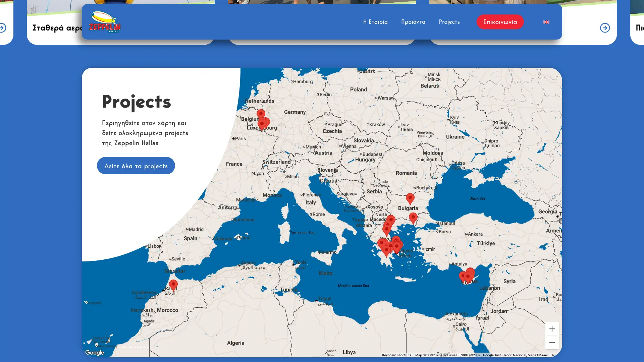644x362 pixels.
Task: Open the Projects navigation item
Action: tap(449, 22)
